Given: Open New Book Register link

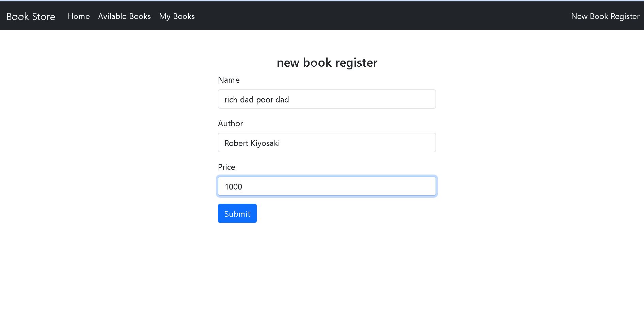Looking at the screenshot, I should click(605, 16).
